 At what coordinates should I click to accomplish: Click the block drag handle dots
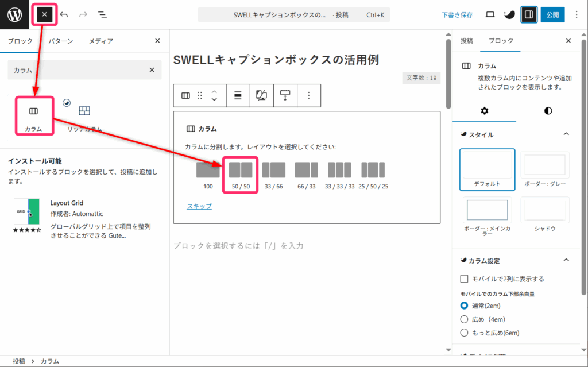tap(199, 96)
